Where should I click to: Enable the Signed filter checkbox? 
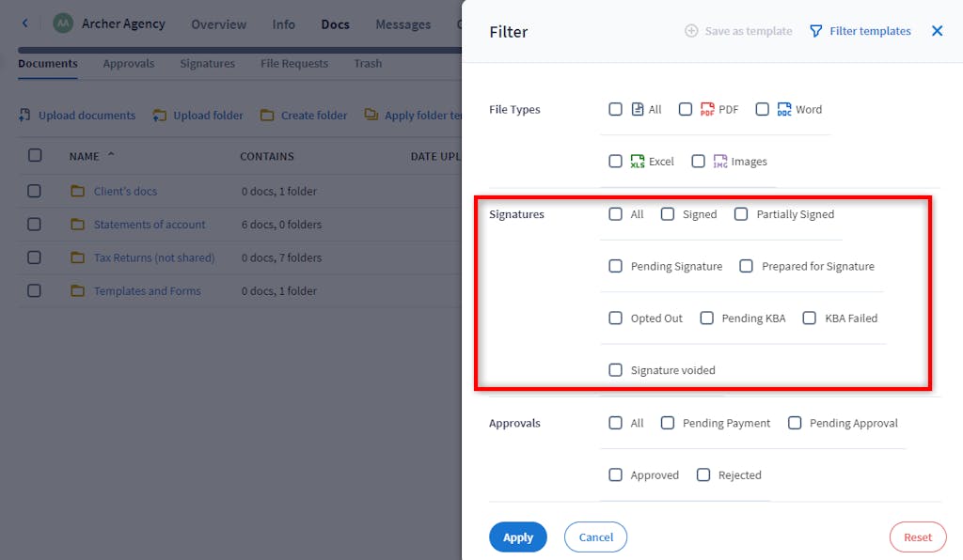[668, 214]
